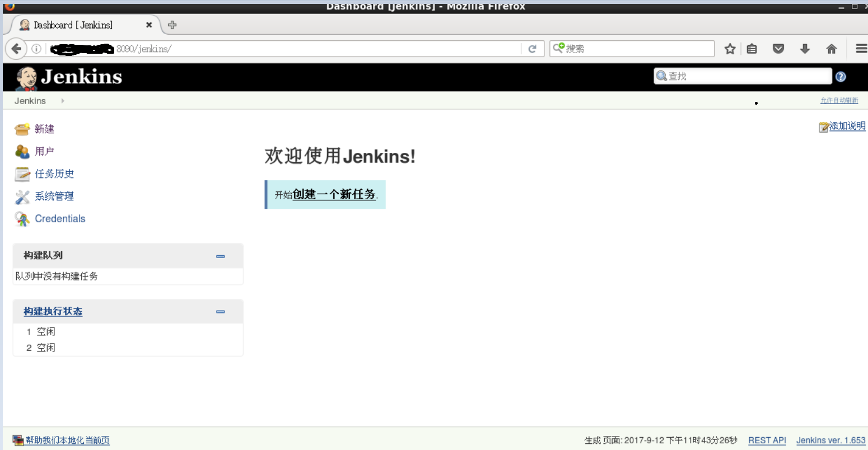Click the Credentials keys icon
The width and height of the screenshot is (868, 450).
pyautogui.click(x=22, y=219)
